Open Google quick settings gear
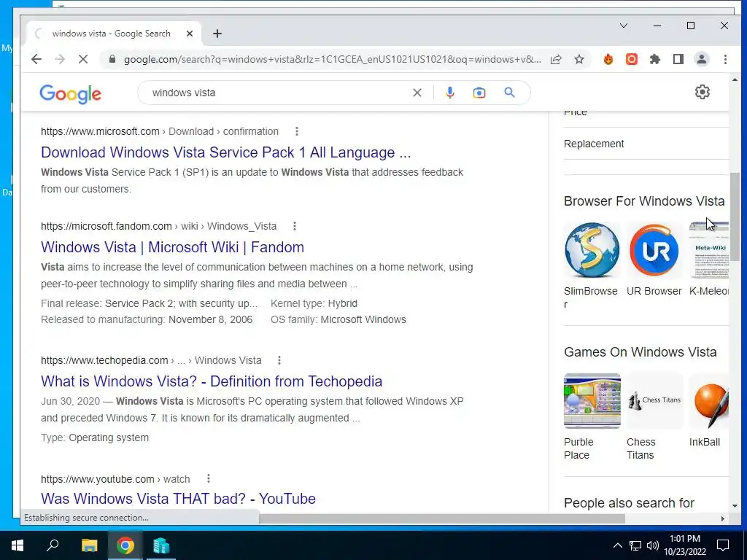Viewport: 747px width, 560px height. click(703, 92)
